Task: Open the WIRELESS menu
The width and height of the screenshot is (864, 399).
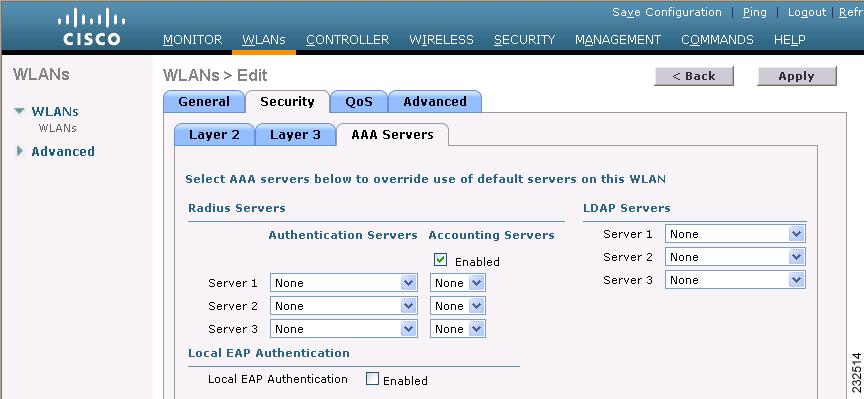Action: (x=441, y=40)
